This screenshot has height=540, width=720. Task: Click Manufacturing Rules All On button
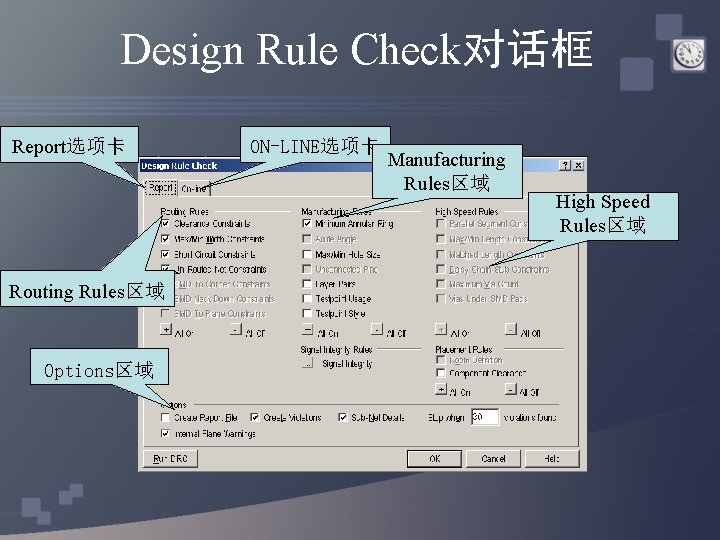click(308, 329)
